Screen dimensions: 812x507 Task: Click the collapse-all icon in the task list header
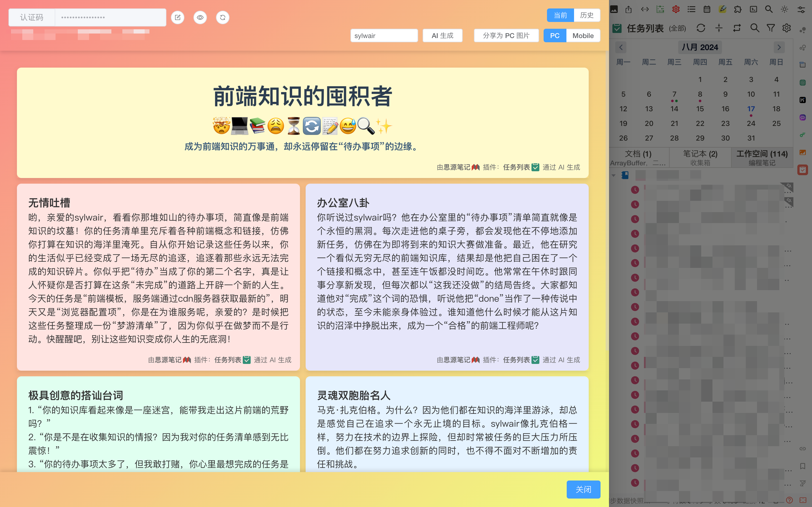pyautogui.click(x=719, y=28)
